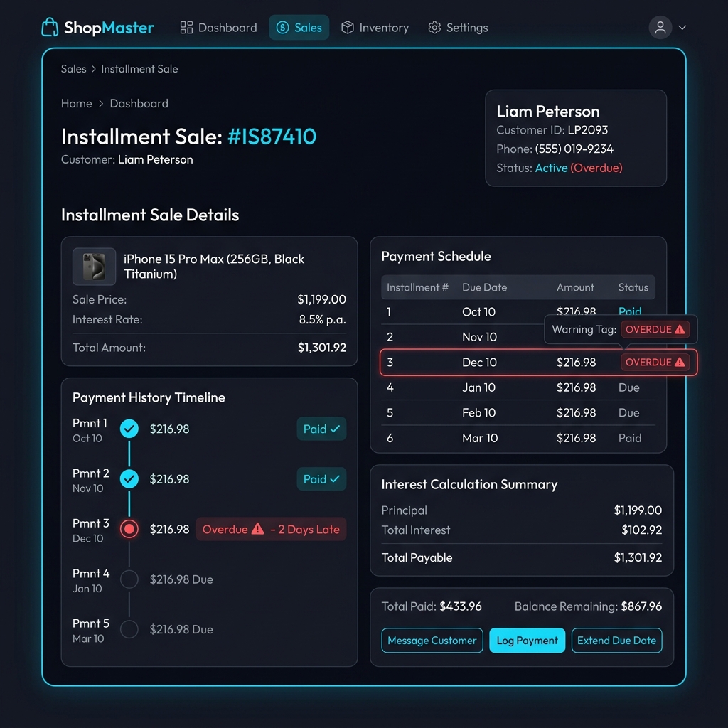Click the Active status label

pyautogui.click(x=551, y=168)
